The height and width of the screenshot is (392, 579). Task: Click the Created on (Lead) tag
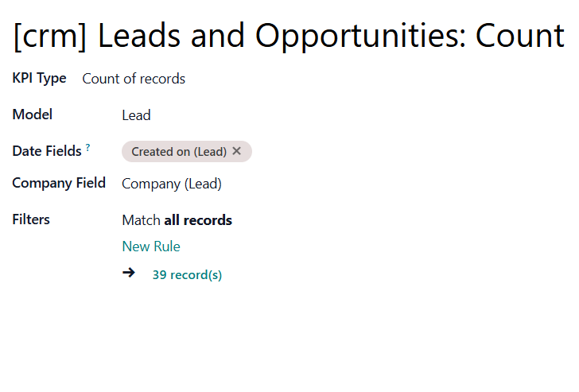pos(179,151)
